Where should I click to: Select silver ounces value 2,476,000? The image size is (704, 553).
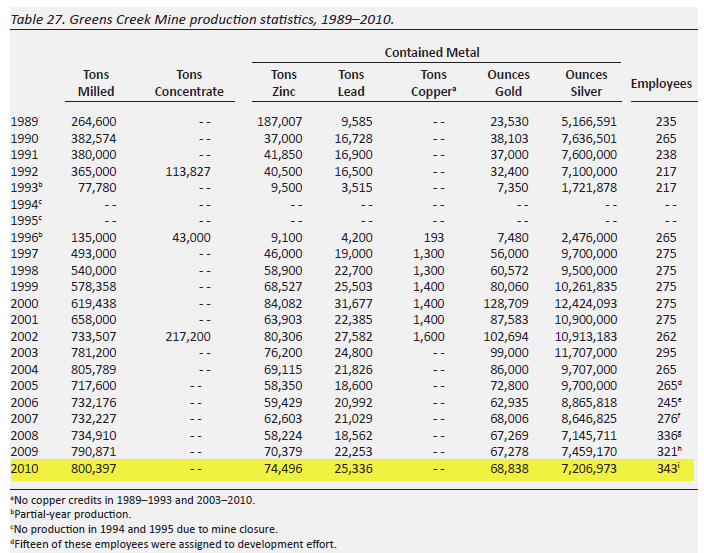pos(589,237)
